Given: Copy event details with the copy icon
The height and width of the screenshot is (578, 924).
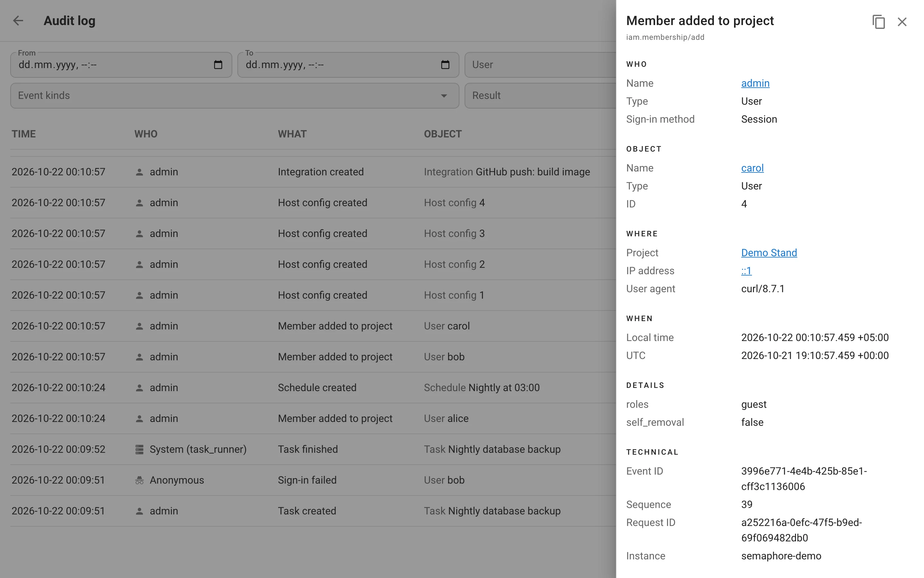Looking at the screenshot, I should pyautogui.click(x=878, y=22).
